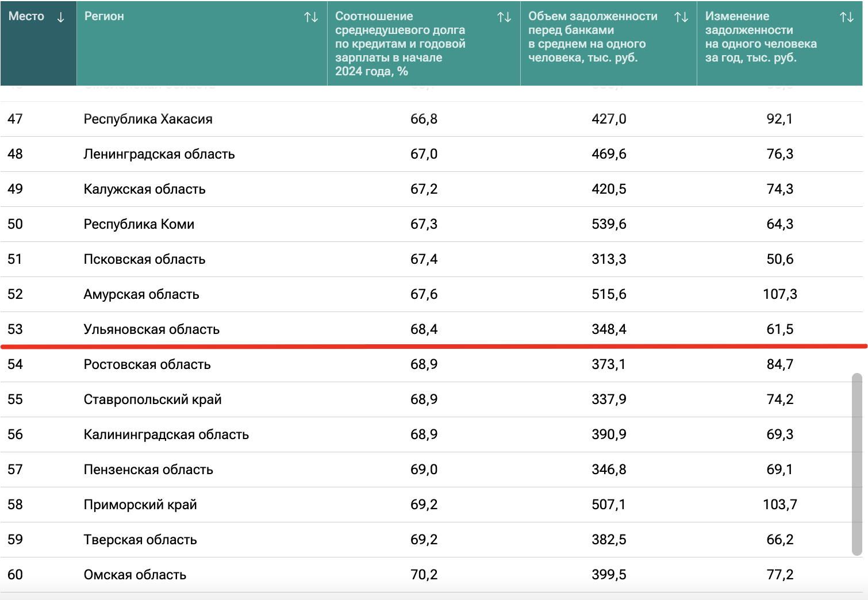Click debt change value 107,3

[779, 294]
